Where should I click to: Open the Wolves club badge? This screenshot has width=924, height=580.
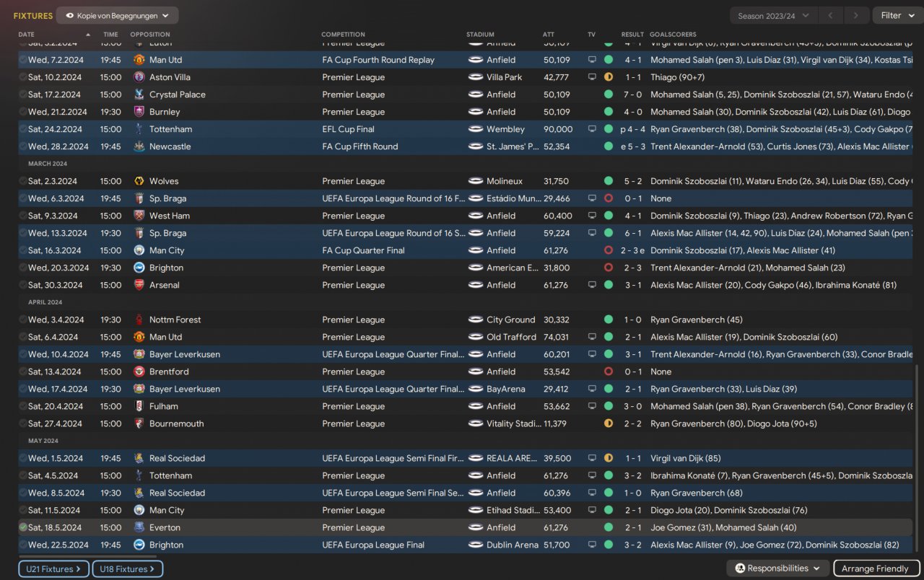(x=139, y=181)
